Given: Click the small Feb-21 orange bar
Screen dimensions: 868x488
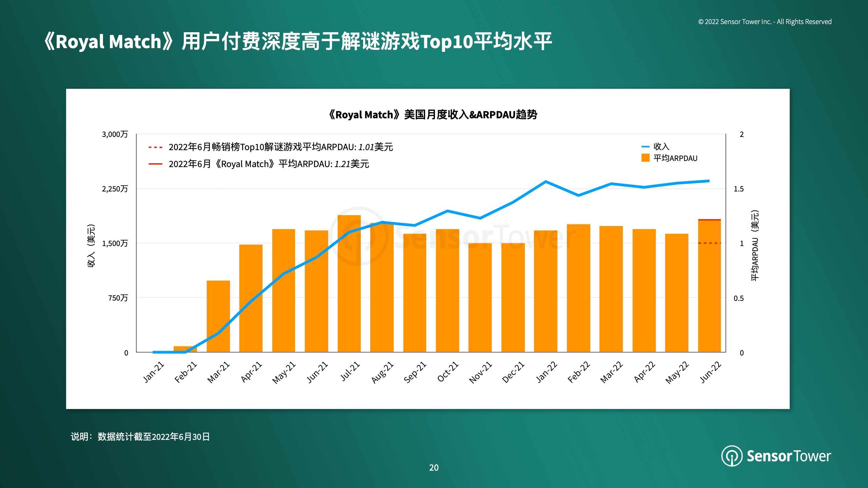Looking at the screenshot, I should tap(185, 349).
